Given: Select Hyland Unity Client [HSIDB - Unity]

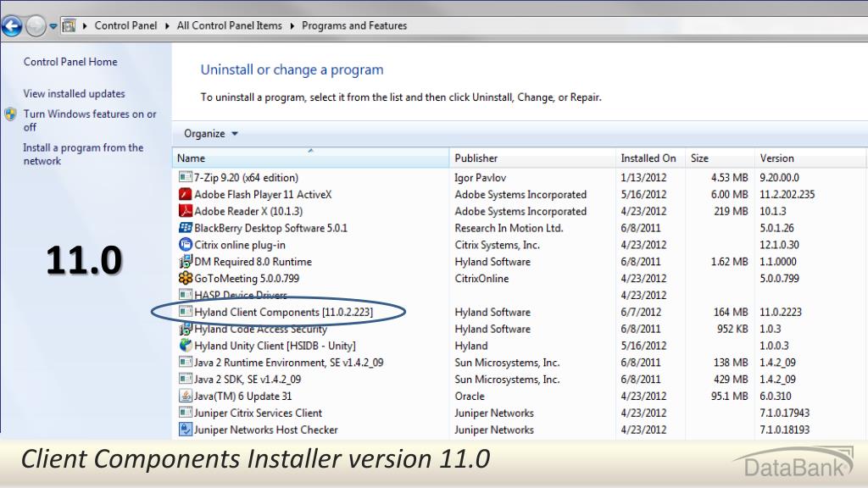Looking at the screenshot, I should tap(275, 346).
